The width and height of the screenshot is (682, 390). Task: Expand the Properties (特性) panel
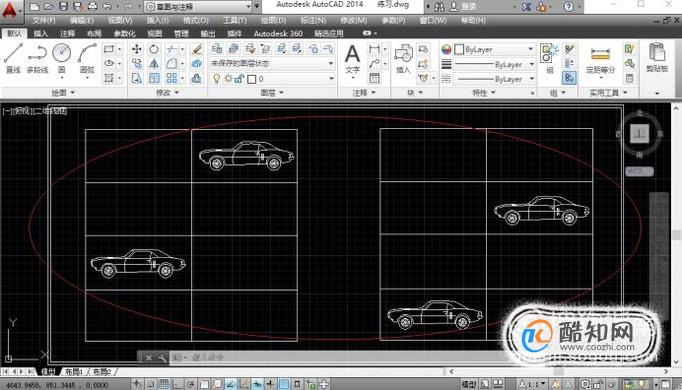(484, 93)
